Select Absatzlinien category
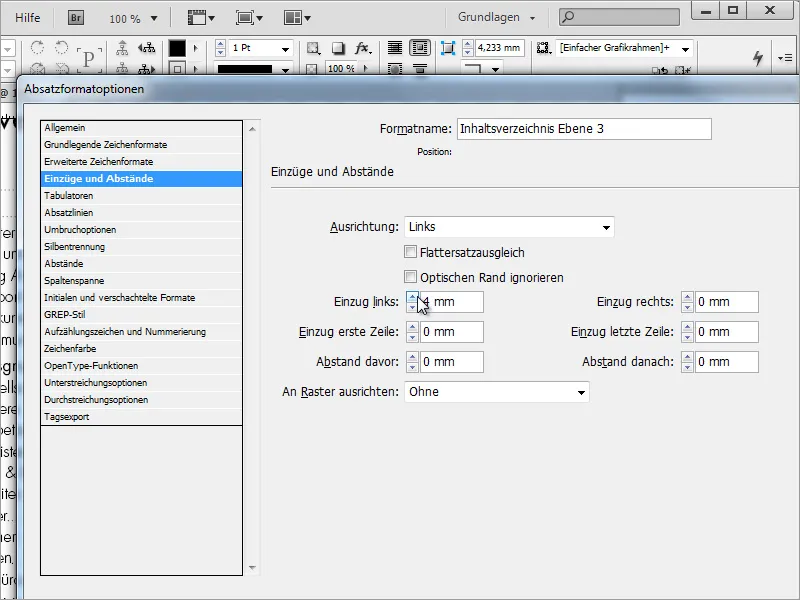This screenshot has width=800, height=600. pyautogui.click(x=141, y=213)
